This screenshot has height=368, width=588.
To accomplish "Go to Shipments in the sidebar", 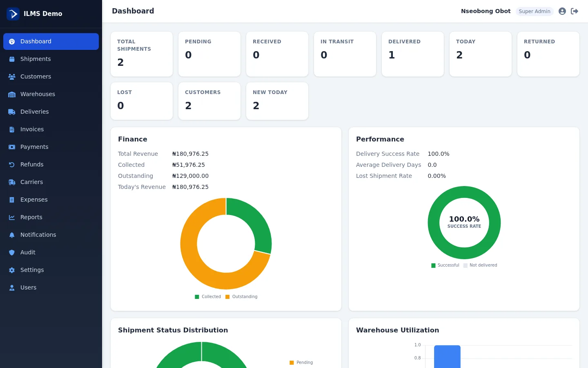I will click(x=51, y=59).
